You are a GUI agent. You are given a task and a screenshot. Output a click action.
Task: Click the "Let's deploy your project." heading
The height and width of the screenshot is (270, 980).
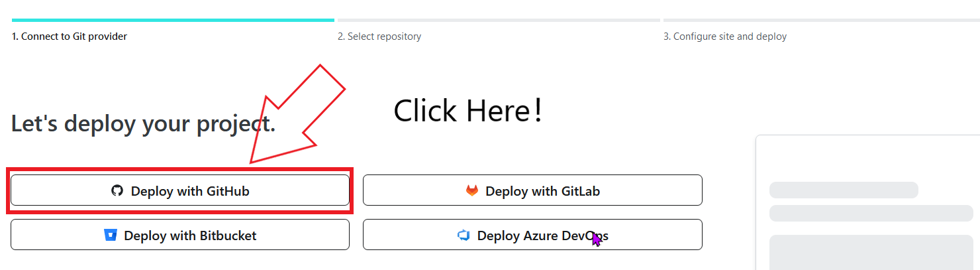click(143, 123)
